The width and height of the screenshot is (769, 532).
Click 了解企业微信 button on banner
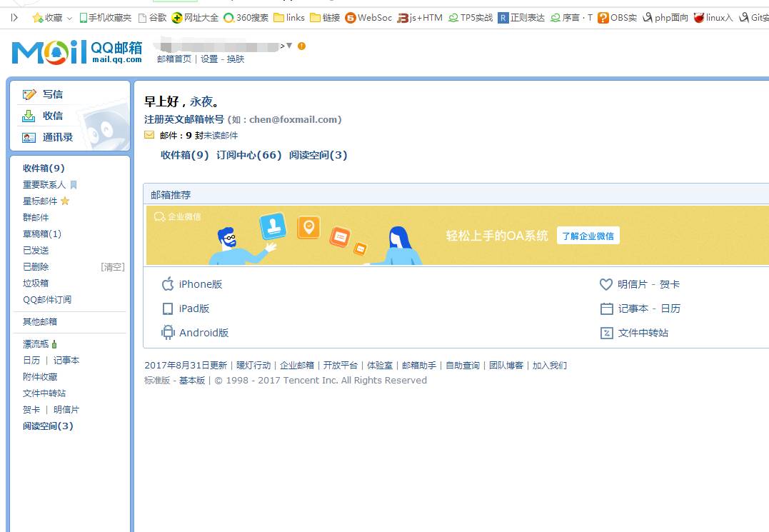click(588, 236)
